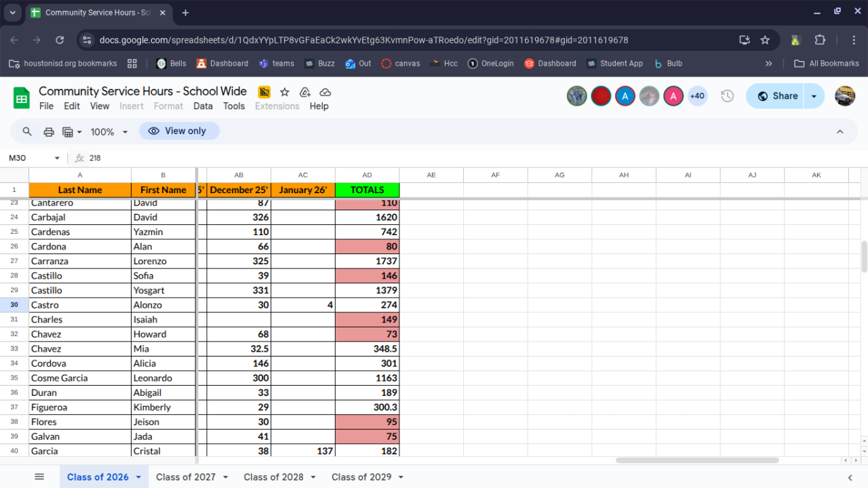
Task: Open the houstonisd.org bookmarks folder
Action: coord(62,64)
